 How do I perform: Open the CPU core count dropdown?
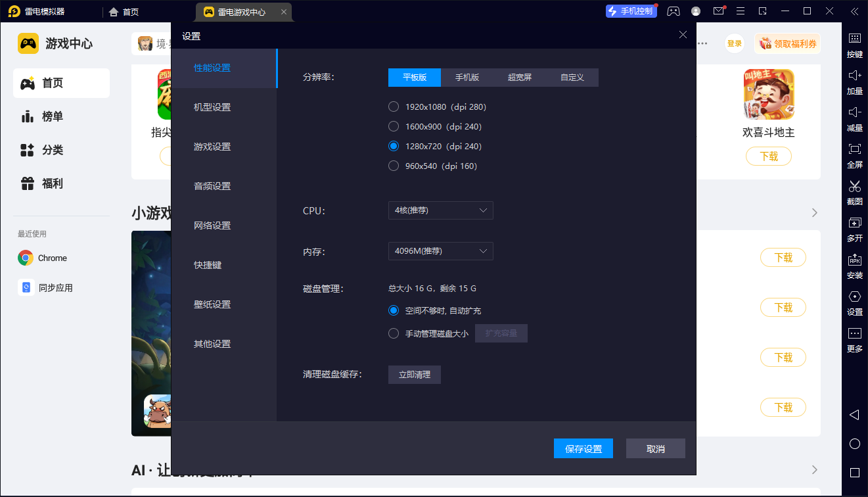(440, 210)
